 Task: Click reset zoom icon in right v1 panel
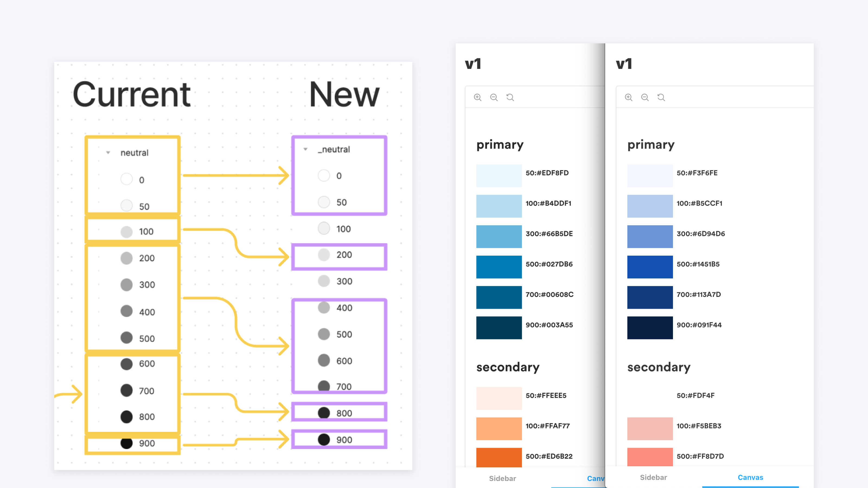(661, 97)
